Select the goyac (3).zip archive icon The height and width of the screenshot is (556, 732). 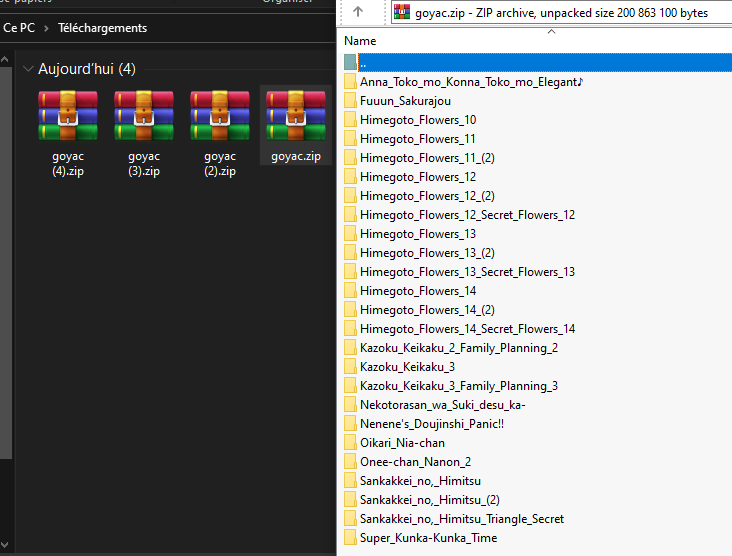[144, 115]
